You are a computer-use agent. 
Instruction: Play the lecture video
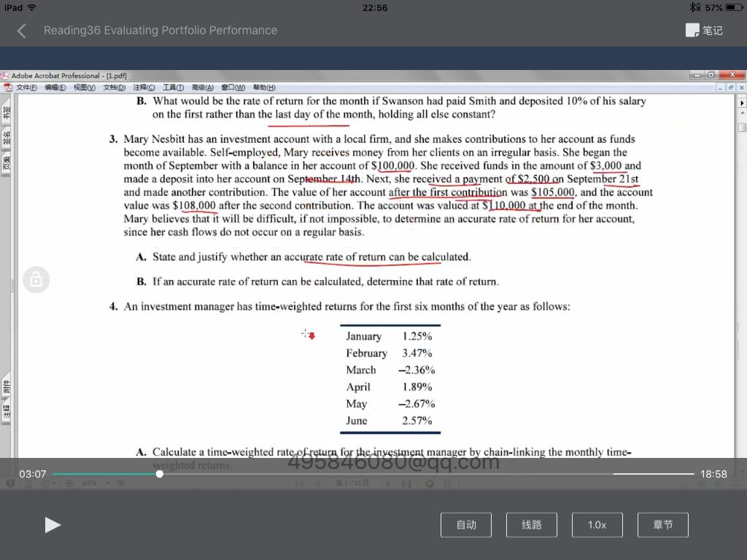[53, 525]
